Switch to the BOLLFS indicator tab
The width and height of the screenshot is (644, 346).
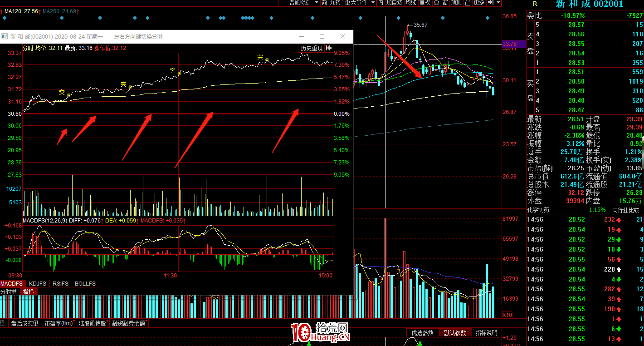[x=85, y=284]
